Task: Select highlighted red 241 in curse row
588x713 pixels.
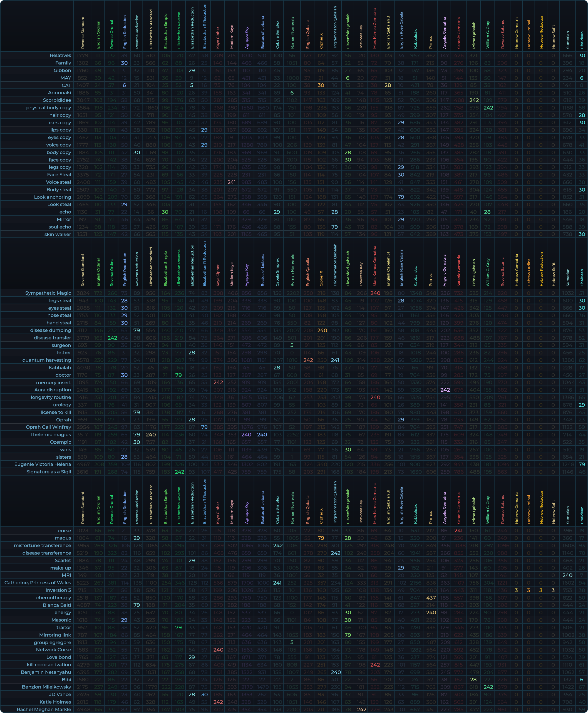Action: pyautogui.click(x=459, y=530)
